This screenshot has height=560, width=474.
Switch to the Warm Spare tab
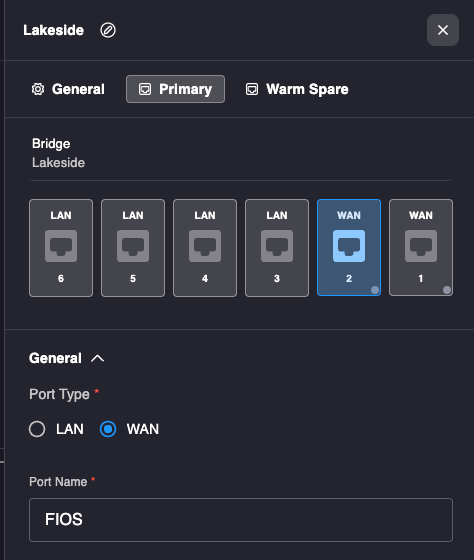pyautogui.click(x=297, y=89)
